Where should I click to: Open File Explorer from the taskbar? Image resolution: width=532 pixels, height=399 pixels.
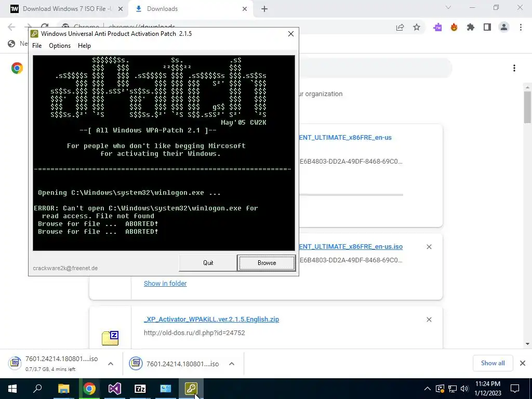63,389
